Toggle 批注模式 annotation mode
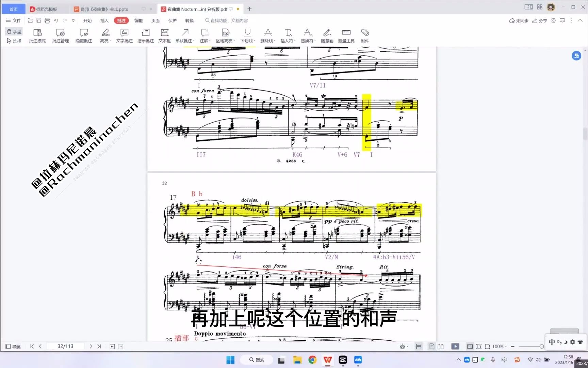This screenshot has height=368, width=588. pyautogui.click(x=37, y=36)
